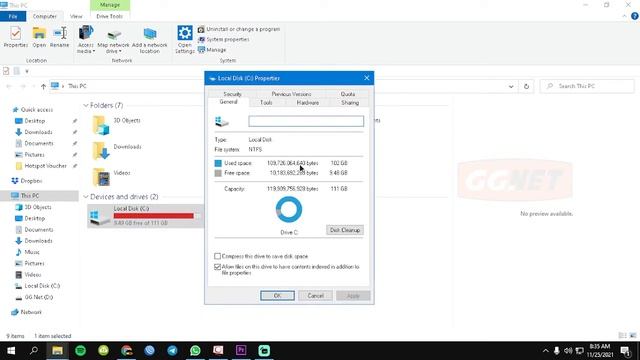Switch to the View ribbon tab
This screenshot has width=640, height=360.
(76, 16)
